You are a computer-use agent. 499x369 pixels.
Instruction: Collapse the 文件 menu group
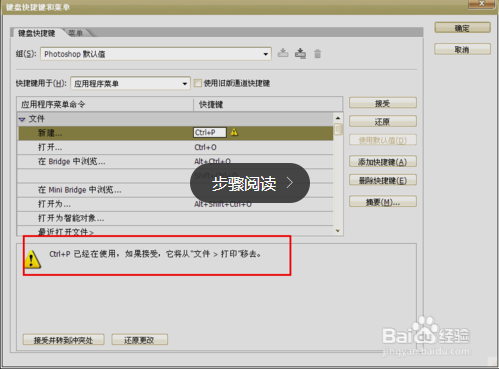(22, 119)
